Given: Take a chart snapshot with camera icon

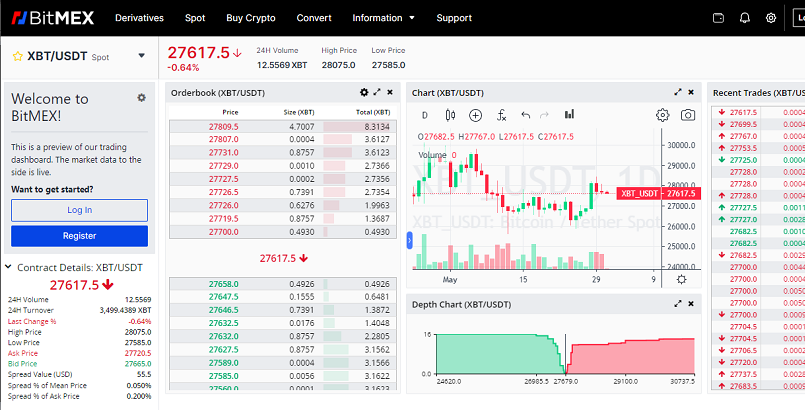Looking at the screenshot, I should coord(688,115).
